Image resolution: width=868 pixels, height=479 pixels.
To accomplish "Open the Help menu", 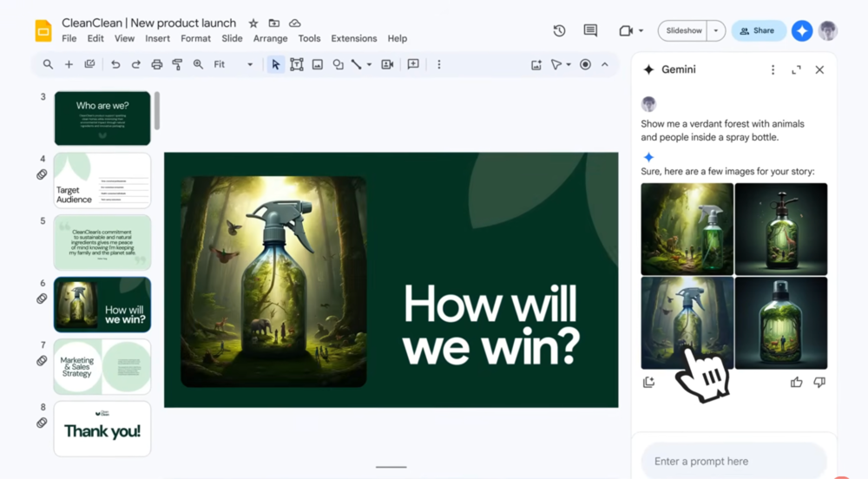I will click(397, 38).
